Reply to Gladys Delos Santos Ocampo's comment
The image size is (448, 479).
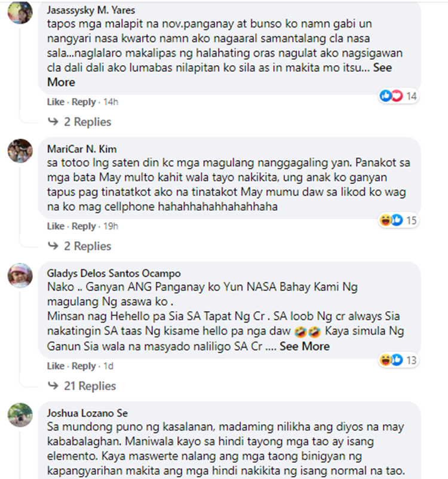pyautogui.click(x=84, y=366)
